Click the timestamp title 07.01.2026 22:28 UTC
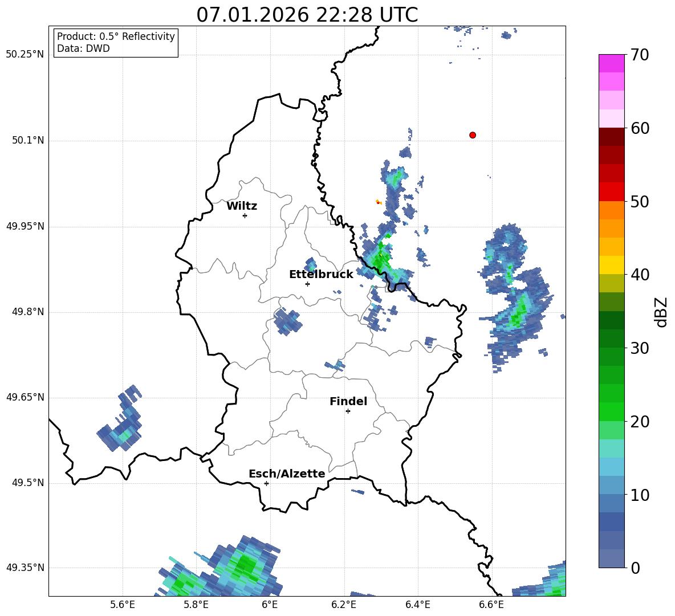Viewport: 675px width, 616px height. (307, 15)
